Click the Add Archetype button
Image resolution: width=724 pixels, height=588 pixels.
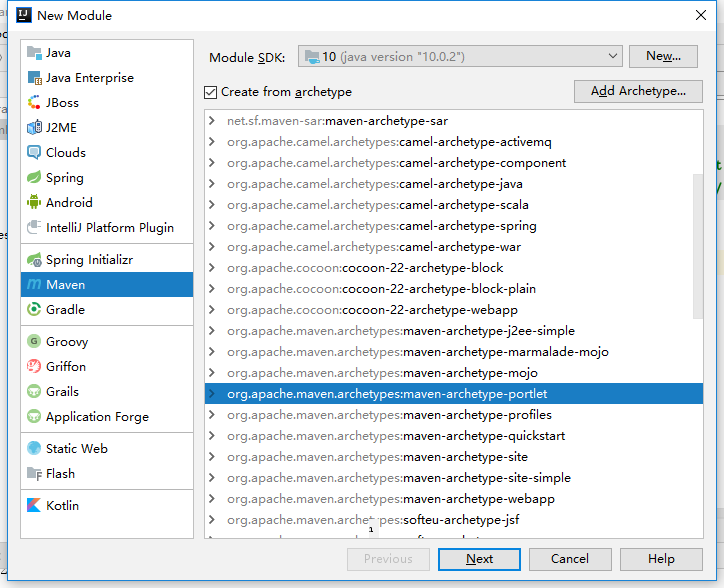point(638,91)
